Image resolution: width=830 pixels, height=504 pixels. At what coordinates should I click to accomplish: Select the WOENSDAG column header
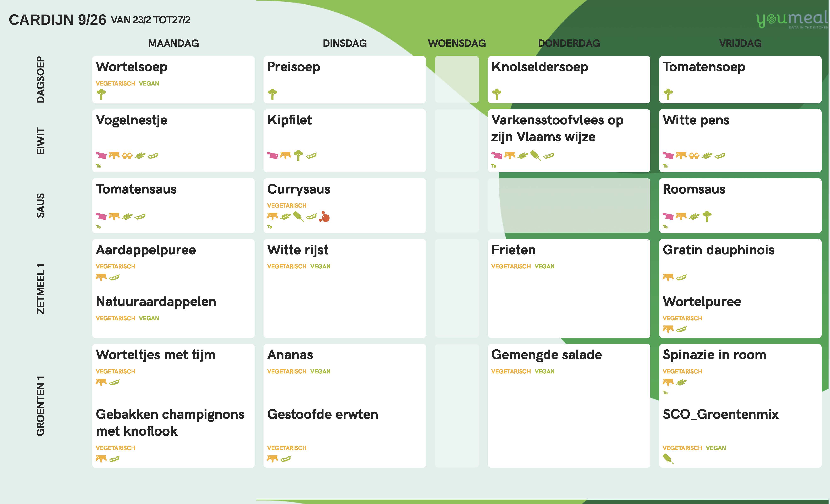457,43
